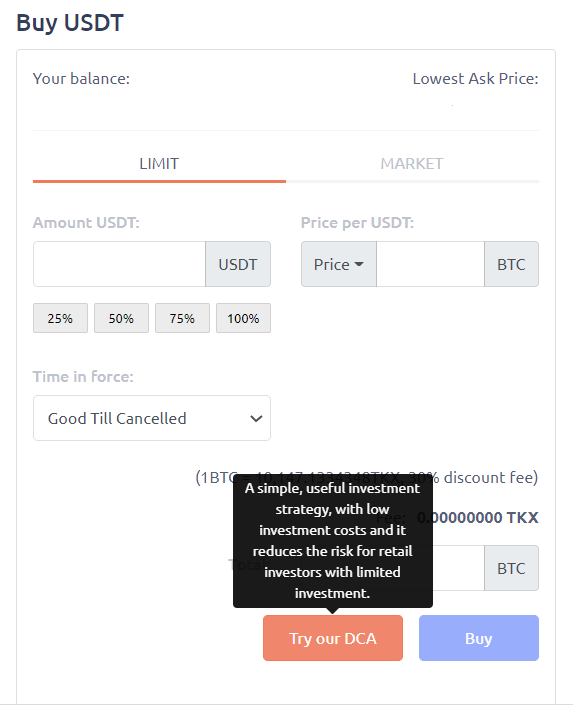Select the 25% balance button
The height and width of the screenshot is (705, 573).
(x=60, y=318)
